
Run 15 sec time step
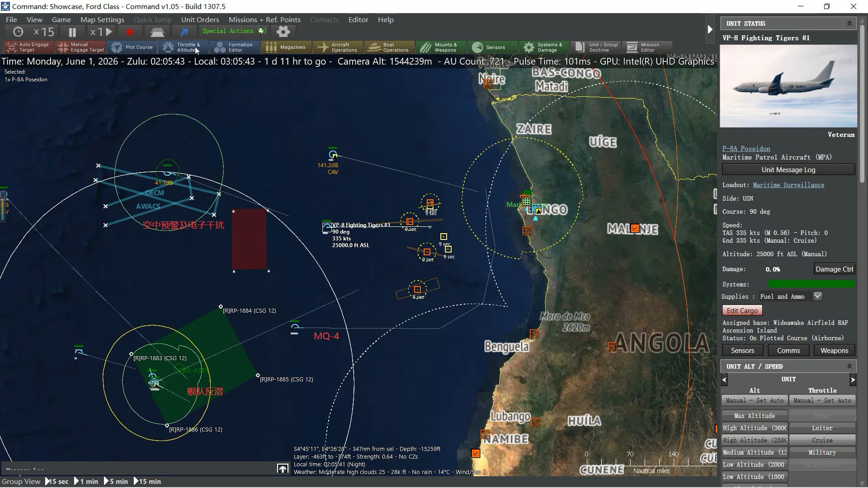click(x=57, y=482)
